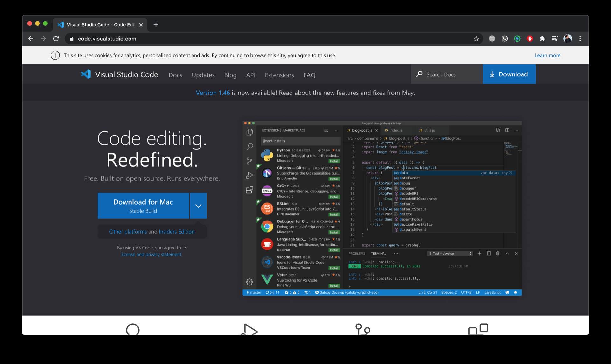Click the Download button

[509, 74]
